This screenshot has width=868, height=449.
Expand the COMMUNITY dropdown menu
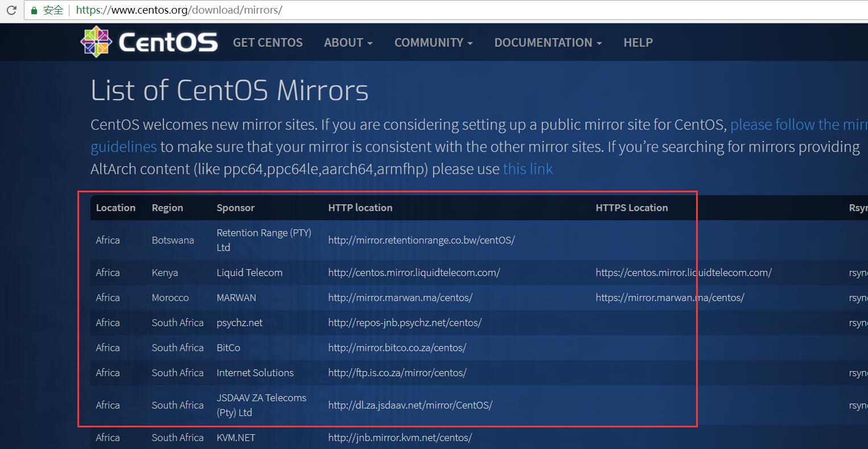tap(433, 43)
